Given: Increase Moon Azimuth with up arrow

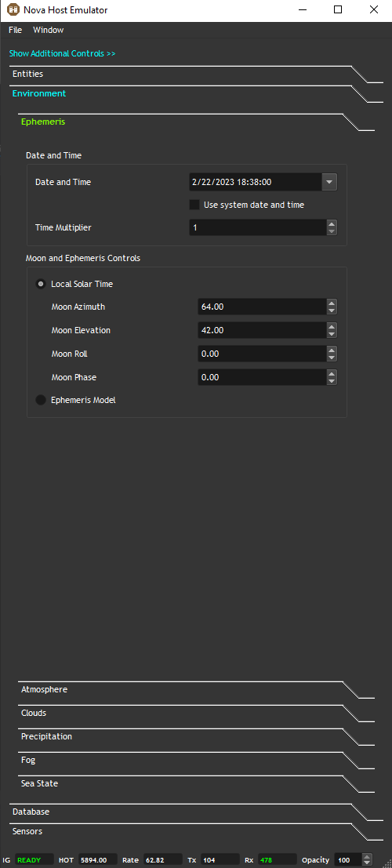Looking at the screenshot, I should point(332,303).
